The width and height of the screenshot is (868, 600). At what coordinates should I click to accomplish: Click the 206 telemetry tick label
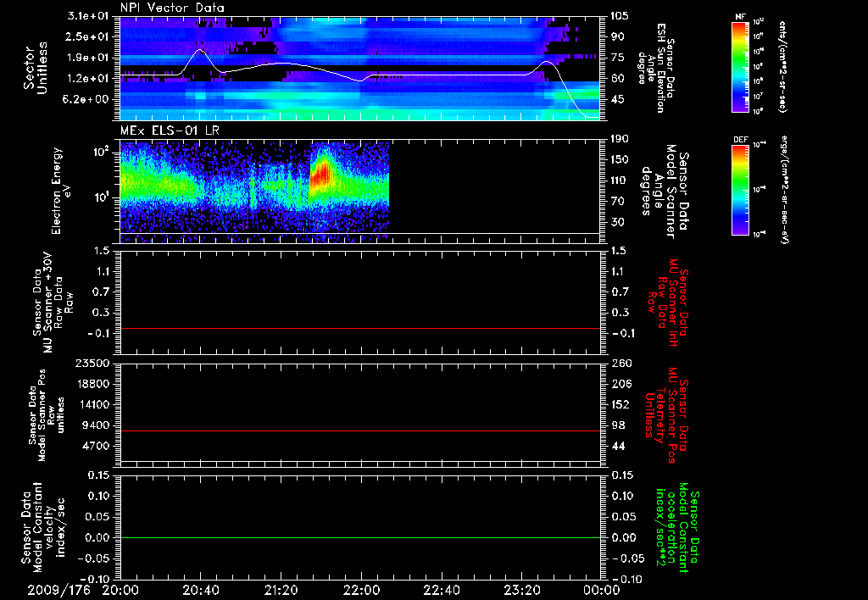tap(620, 384)
